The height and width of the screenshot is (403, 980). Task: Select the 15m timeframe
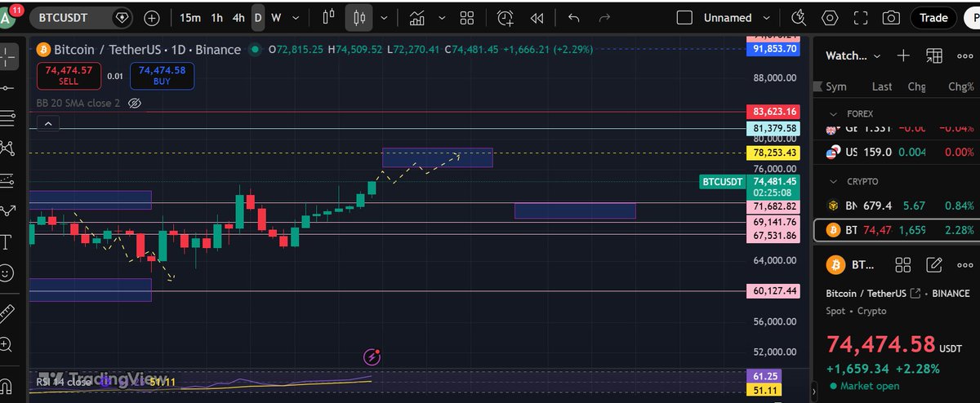click(189, 17)
